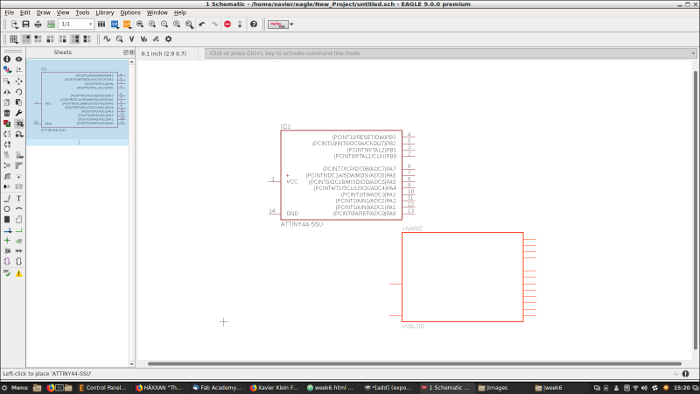The width and height of the screenshot is (700, 394).
Task: Click the simulation waveform icon
Action: click(x=107, y=39)
